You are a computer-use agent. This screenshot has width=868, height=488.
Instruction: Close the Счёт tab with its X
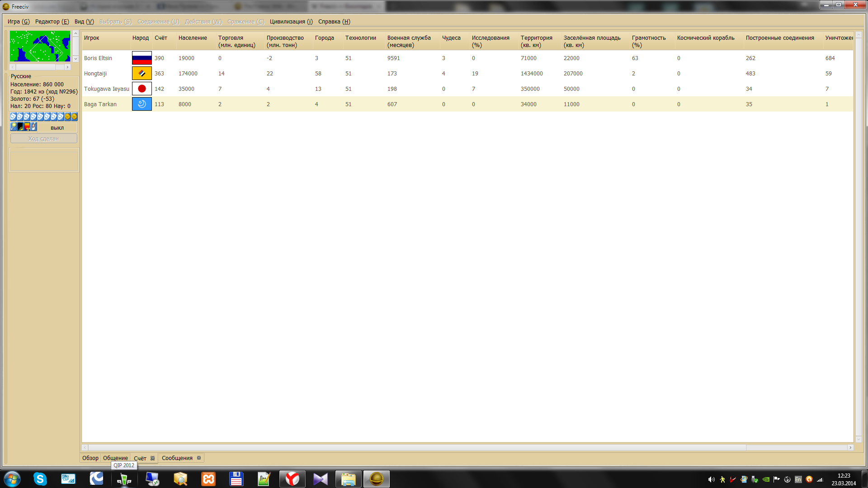coord(153,458)
